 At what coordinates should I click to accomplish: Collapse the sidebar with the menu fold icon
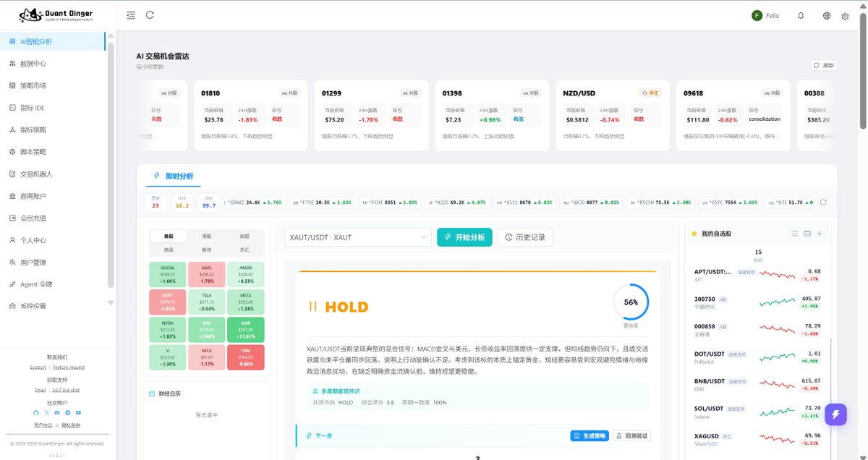130,14
